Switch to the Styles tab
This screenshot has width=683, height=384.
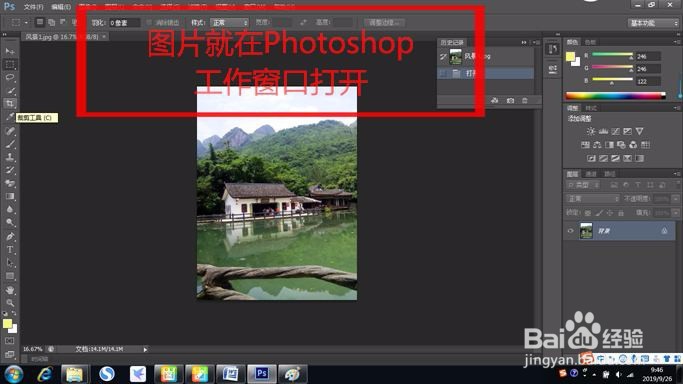(591, 108)
